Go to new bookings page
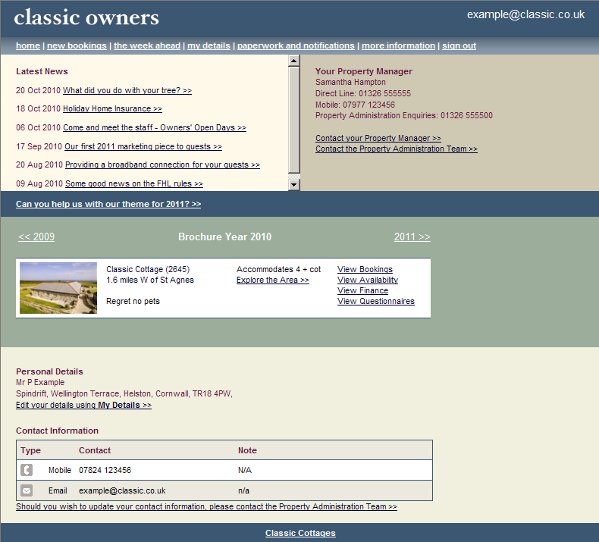Viewport: 599px width, 542px height. click(x=77, y=46)
